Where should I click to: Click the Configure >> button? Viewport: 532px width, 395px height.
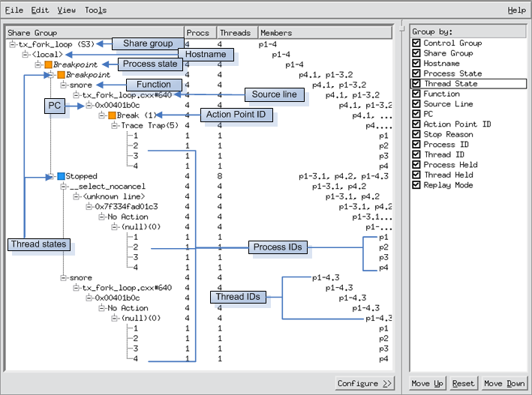point(365,384)
